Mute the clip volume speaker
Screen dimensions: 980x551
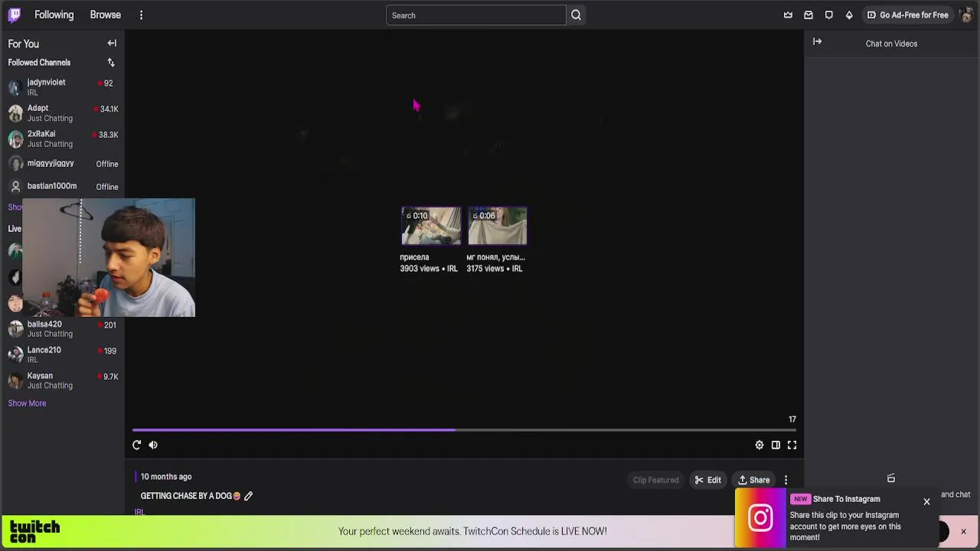(153, 445)
